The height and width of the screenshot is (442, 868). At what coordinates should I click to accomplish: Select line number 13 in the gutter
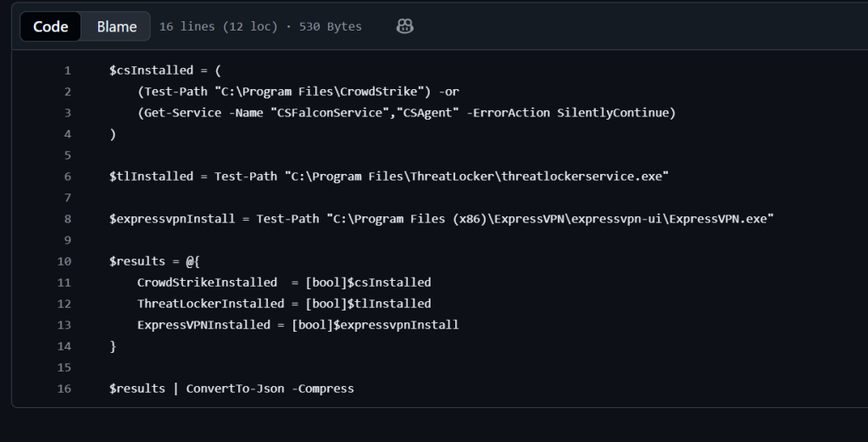coord(64,325)
